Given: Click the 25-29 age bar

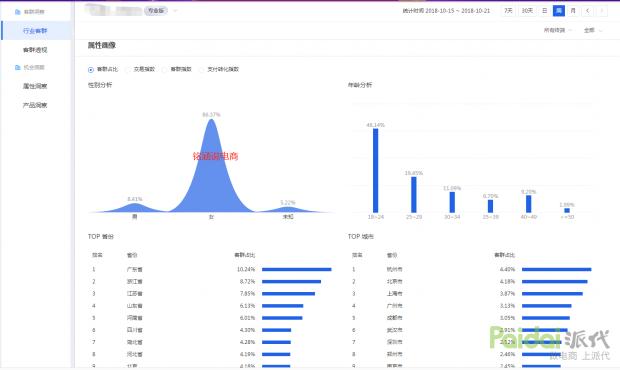Looking at the screenshot, I should [x=414, y=194].
